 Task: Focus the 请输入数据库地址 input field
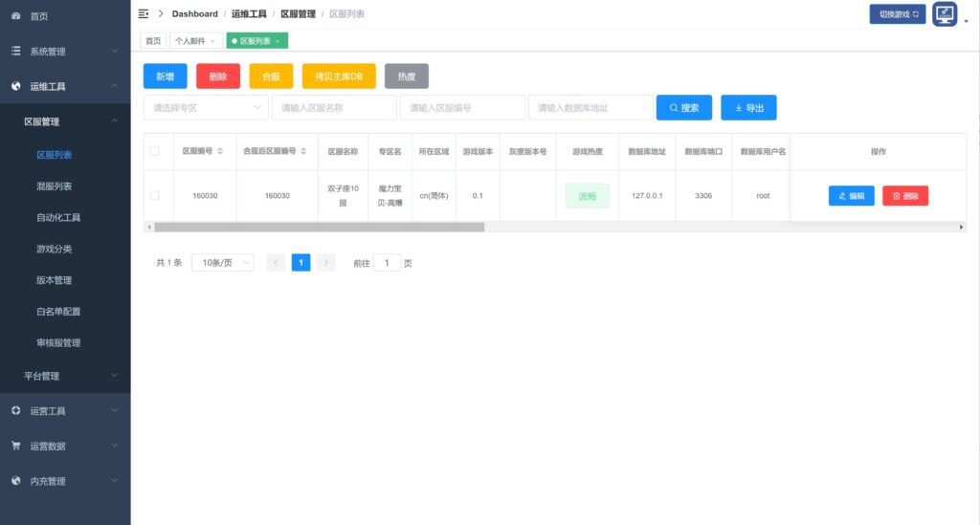click(590, 107)
